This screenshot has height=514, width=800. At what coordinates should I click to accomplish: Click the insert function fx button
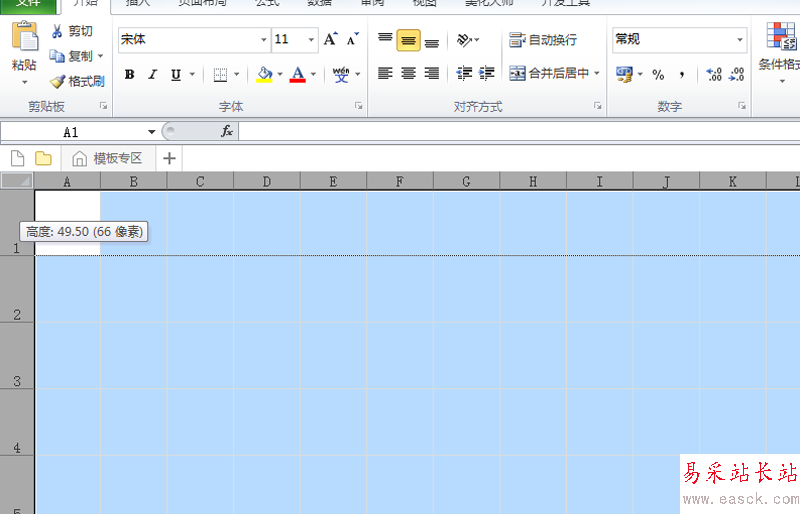[227, 132]
